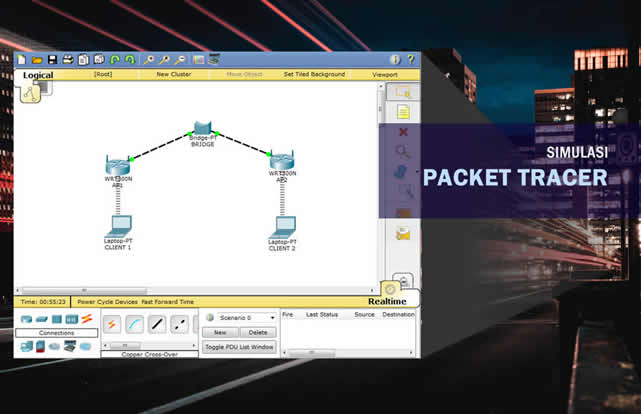Pick the Copper Straight-Through cable
641x414 pixels.
(x=157, y=324)
